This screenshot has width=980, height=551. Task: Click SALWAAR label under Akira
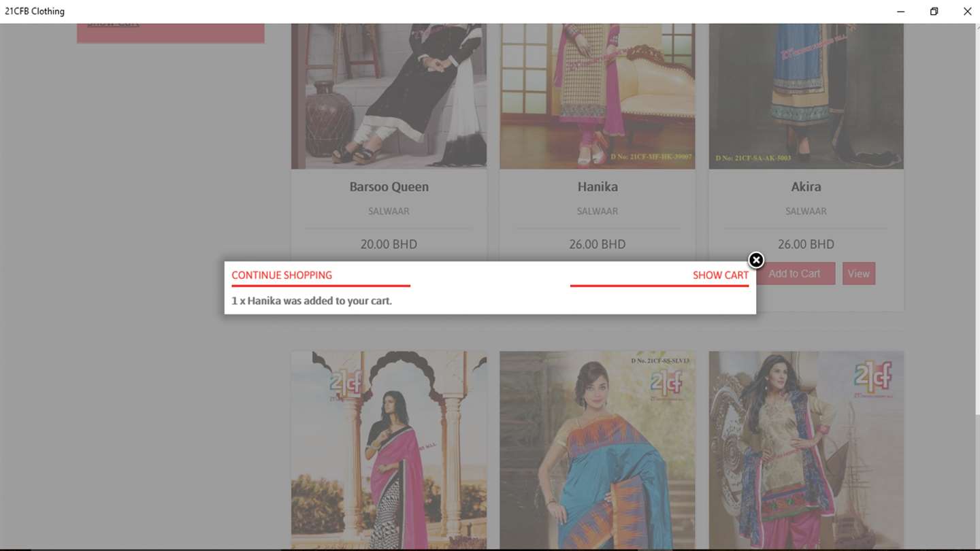point(806,212)
